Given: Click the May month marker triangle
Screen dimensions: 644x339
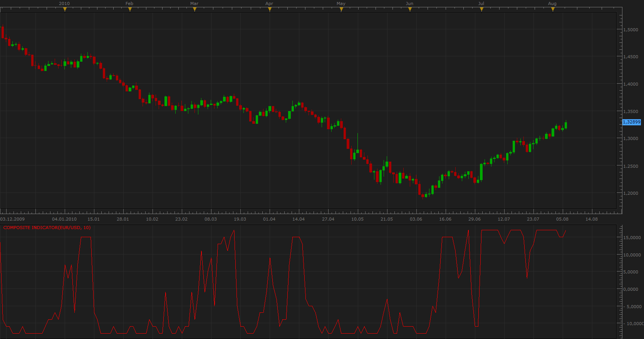Looking at the screenshot, I should pos(341,10).
